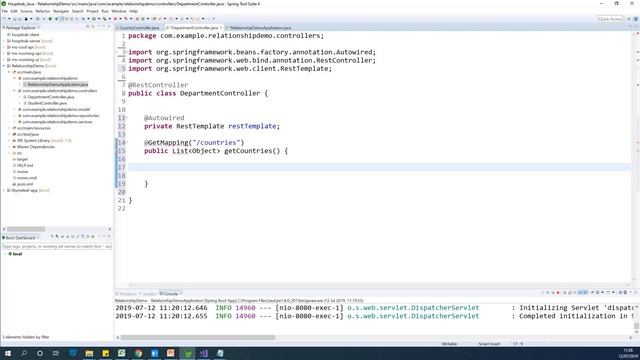Open the Console view tab

click(170, 294)
